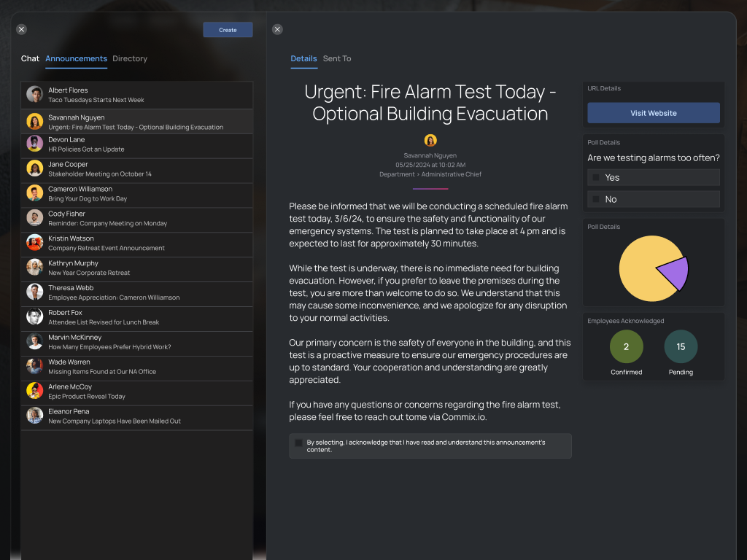Click Savannah Nguyen's profile picture under the title
The image size is (747, 560).
pos(430,140)
